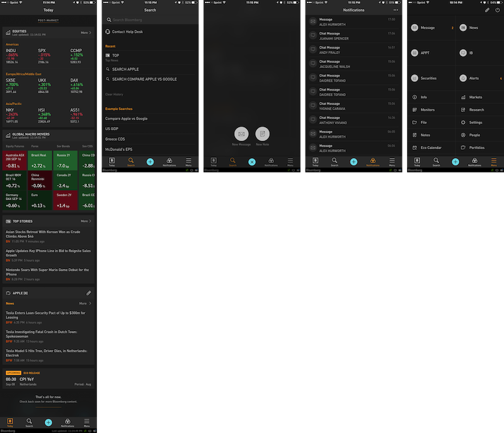Tap the power icon atop the Menu screen
504x433 pixels.
pyautogui.click(x=498, y=10)
